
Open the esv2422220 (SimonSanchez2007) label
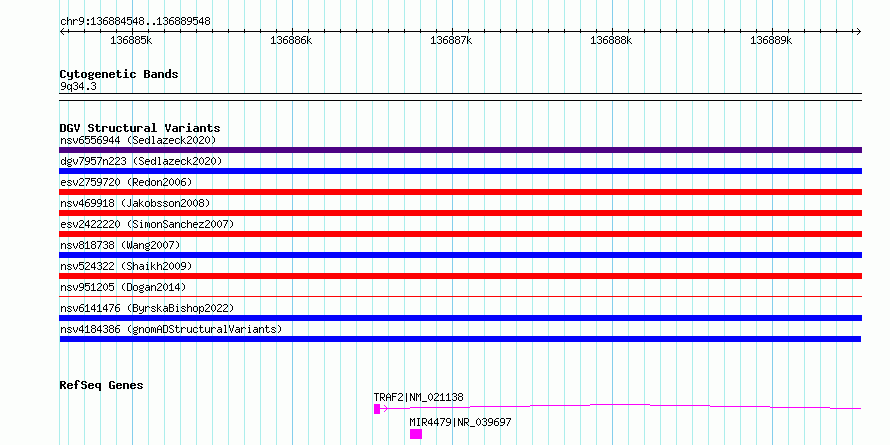click(x=146, y=224)
